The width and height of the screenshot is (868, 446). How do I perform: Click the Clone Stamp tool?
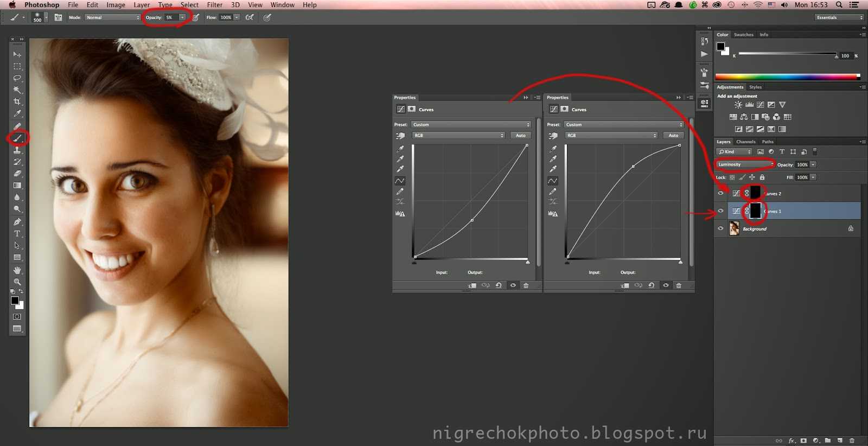[17, 150]
